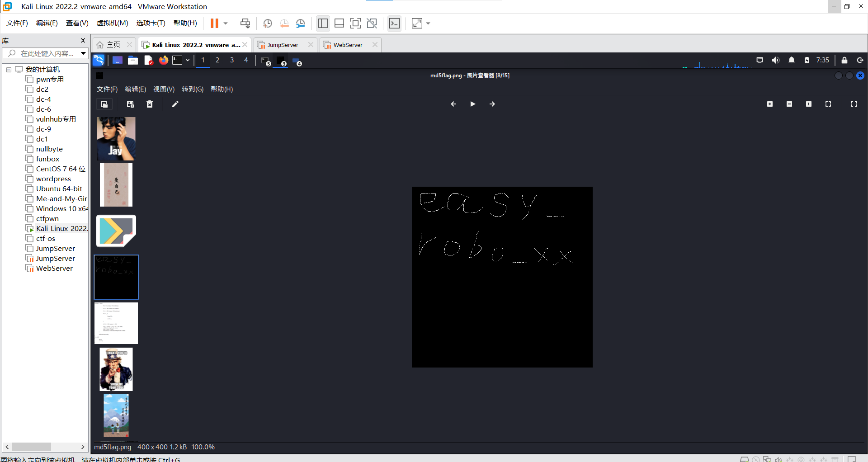Select the Jay portrait thumbnail

click(x=116, y=139)
